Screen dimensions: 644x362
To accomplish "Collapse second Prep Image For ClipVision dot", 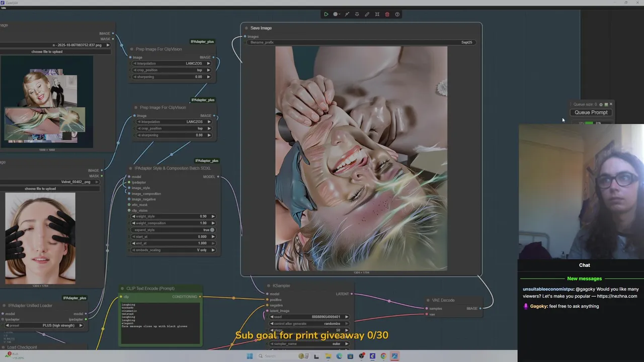I will tap(136, 108).
